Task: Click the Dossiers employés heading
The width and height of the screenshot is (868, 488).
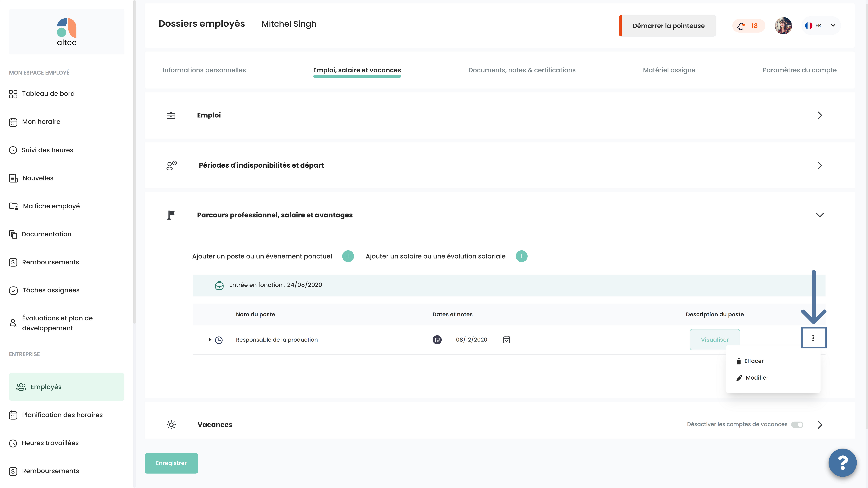Action: point(202,24)
